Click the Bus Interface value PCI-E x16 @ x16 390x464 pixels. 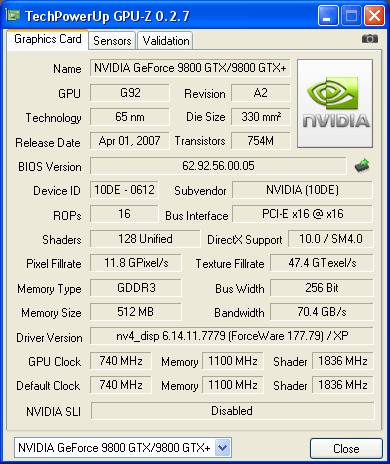(302, 214)
